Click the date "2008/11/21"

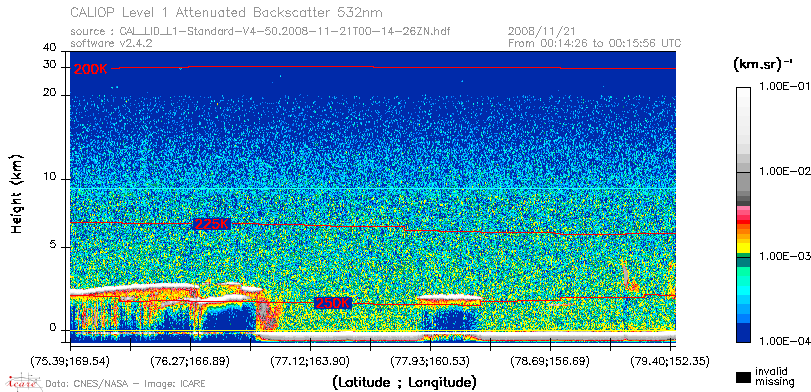(542, 31)
